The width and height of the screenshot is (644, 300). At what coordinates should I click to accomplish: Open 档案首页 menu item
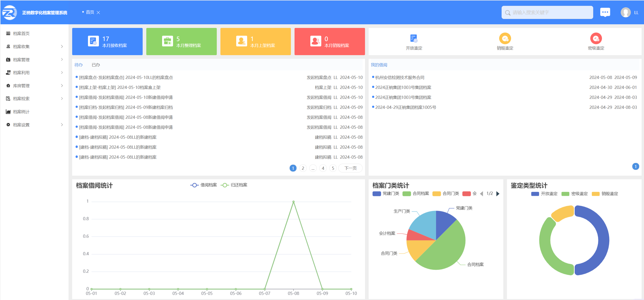34,34
